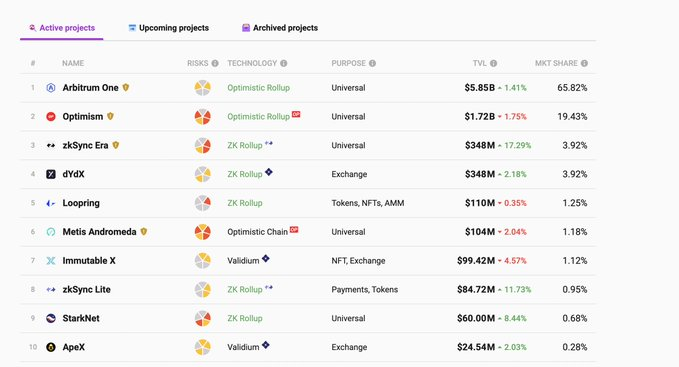
Task: Click the RISKS column info icon
Action: pyautogui.click(x=215, y=63)
